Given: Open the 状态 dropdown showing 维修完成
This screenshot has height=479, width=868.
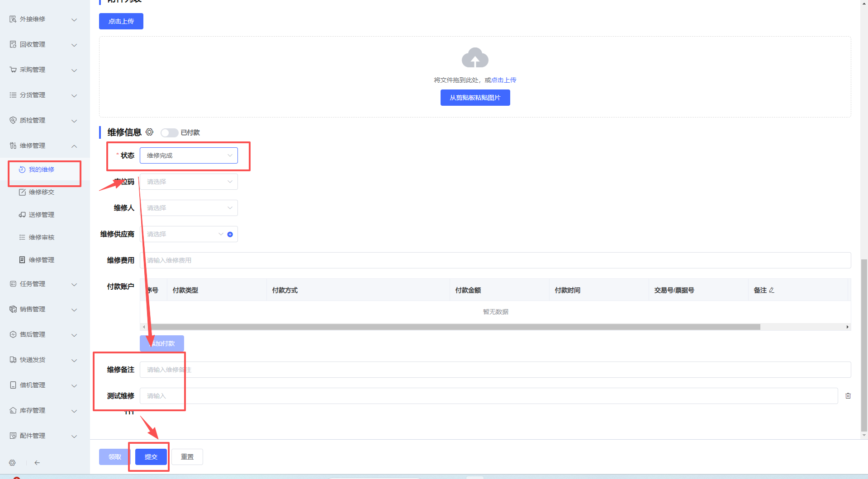Looking at the screenshot, I should click(x=189, y=155).
